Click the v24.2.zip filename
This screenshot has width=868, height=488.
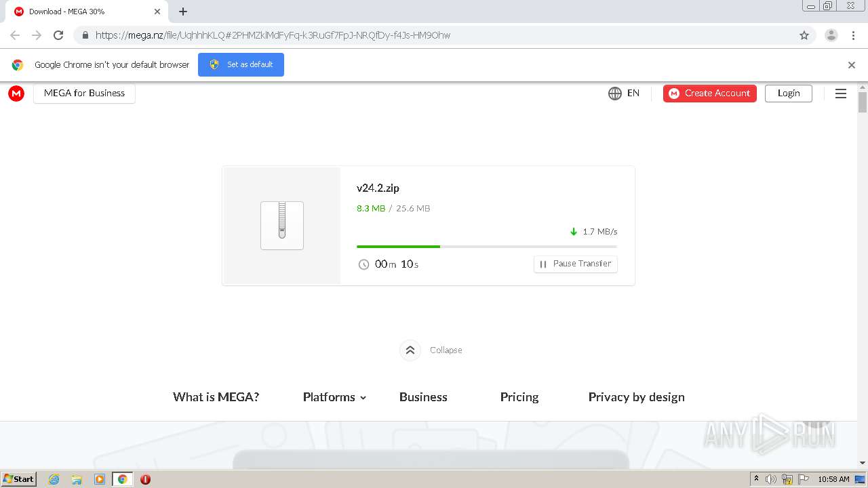(378, 188)
